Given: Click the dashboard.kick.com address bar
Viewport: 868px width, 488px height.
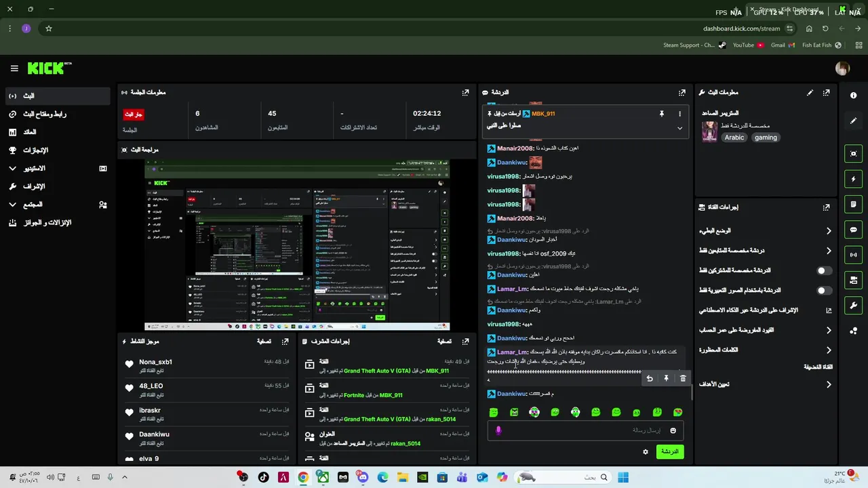Looking at the screenshot, I should 741,28.
